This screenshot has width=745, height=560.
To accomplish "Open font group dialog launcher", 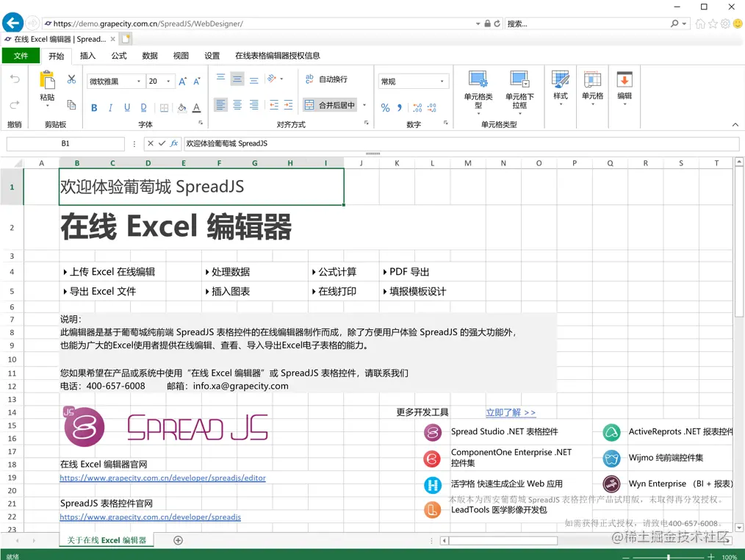I will 201,123.
